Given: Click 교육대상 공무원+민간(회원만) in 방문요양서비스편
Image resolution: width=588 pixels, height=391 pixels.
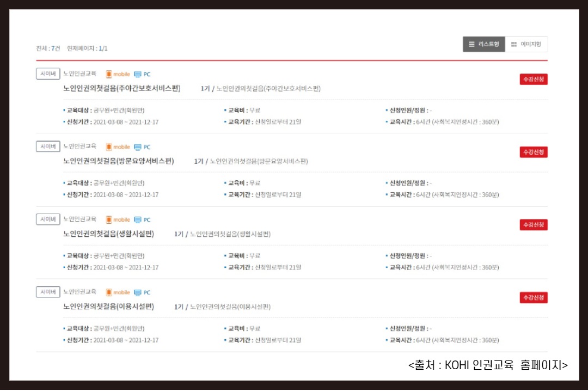Looking at the screenshot, I should (104, 183).
